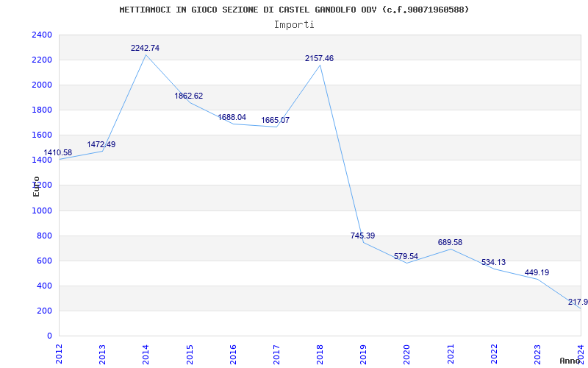The height and width of the screenshot is (368, 588).
Task: Select x-axis year 2018
Action: click(320, 354)
